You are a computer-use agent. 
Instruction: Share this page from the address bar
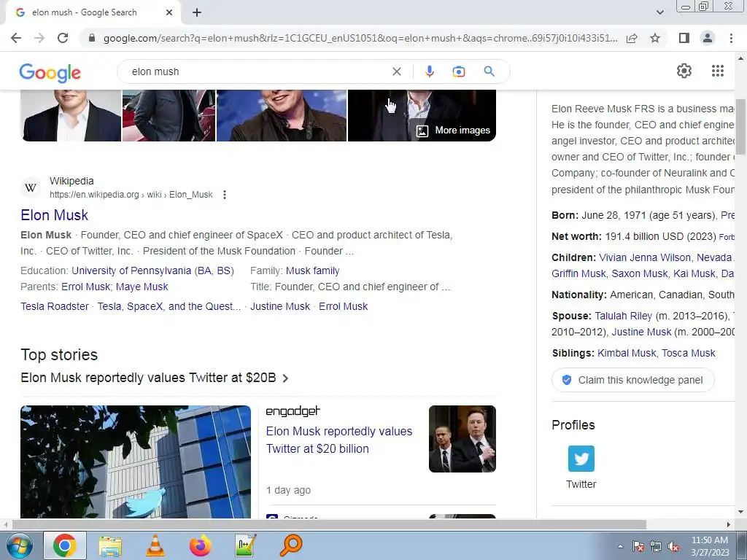(632, 38)
